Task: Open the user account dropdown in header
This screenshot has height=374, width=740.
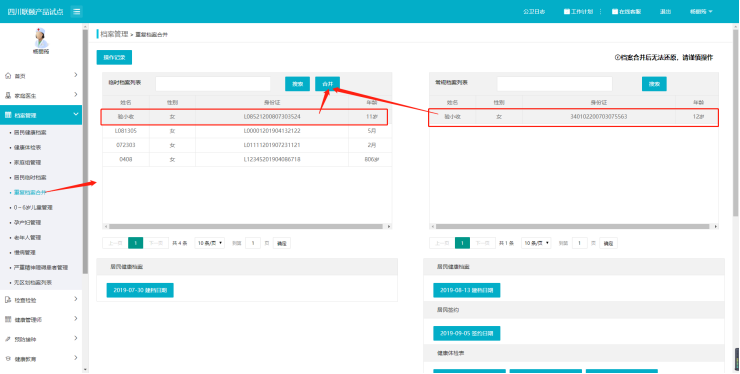Action: [x=701, y=11]
